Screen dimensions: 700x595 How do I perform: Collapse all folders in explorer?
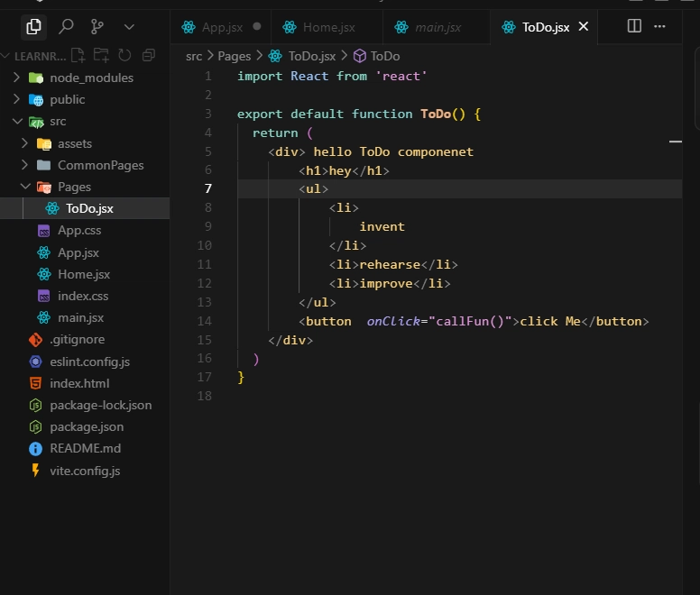pos(149,55)
